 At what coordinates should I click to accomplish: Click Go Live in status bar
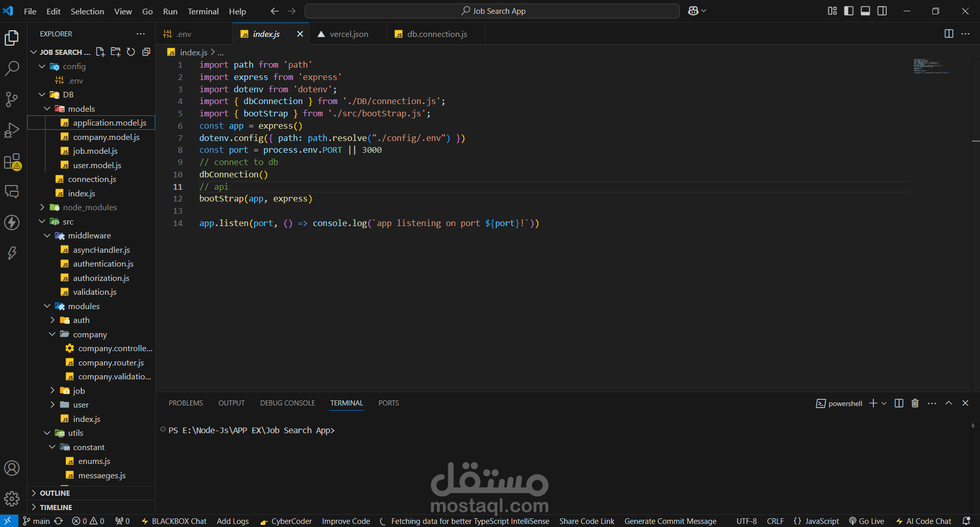coord(866,521)
